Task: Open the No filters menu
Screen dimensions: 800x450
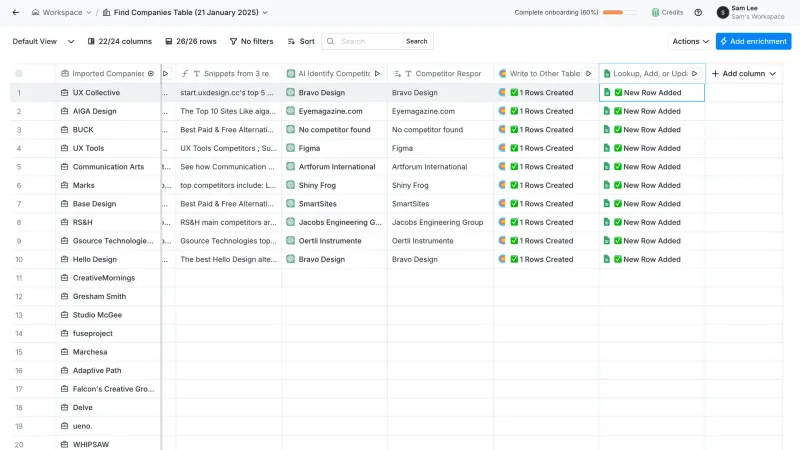Action: point(252,41)
